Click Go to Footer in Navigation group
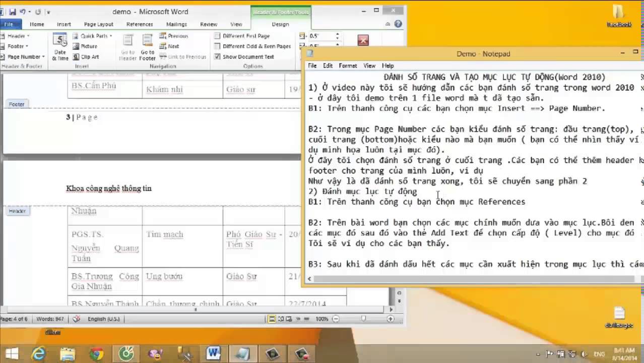 147,47
